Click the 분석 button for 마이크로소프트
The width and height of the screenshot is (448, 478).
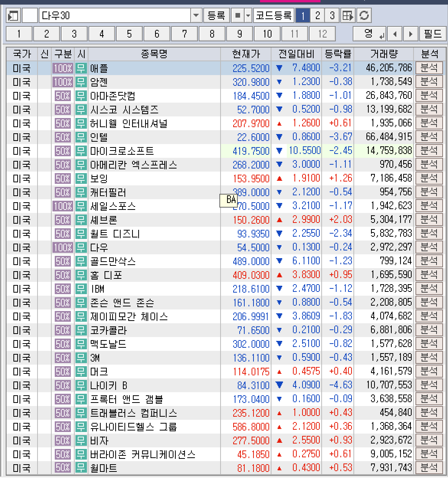[429, 151]
